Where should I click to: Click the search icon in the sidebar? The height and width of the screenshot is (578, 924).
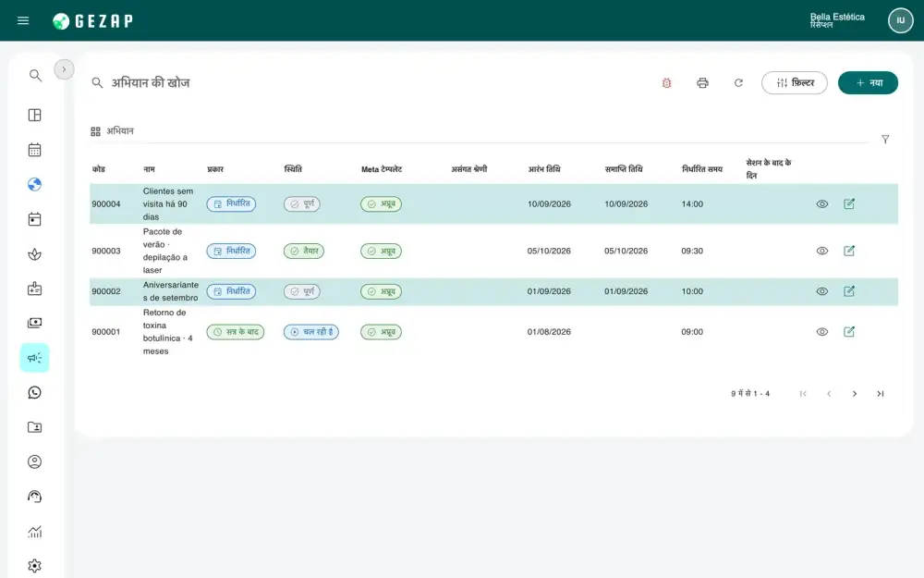(35, 76)
